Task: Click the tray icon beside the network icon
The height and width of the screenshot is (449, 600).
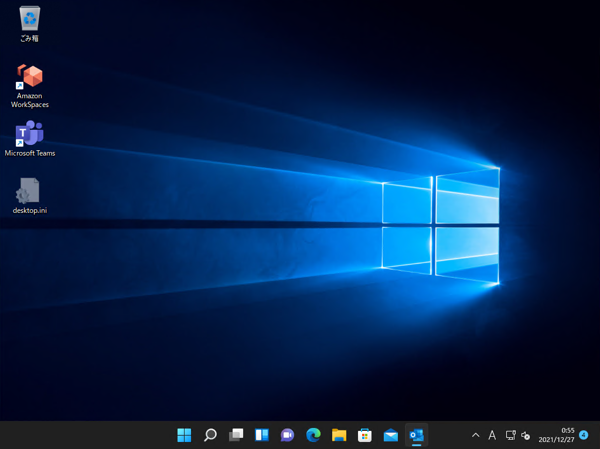Action: (526, 436)
